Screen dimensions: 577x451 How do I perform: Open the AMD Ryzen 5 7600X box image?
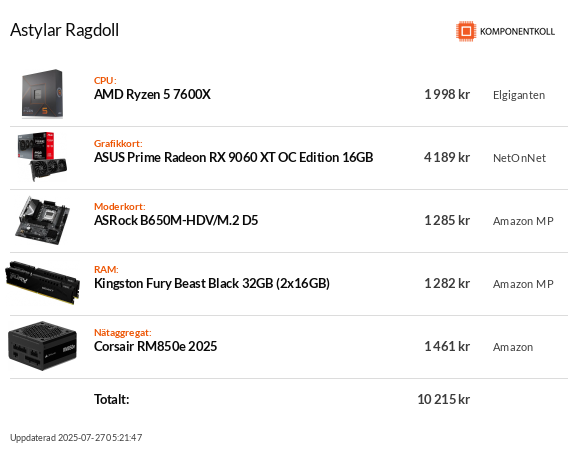42,94
